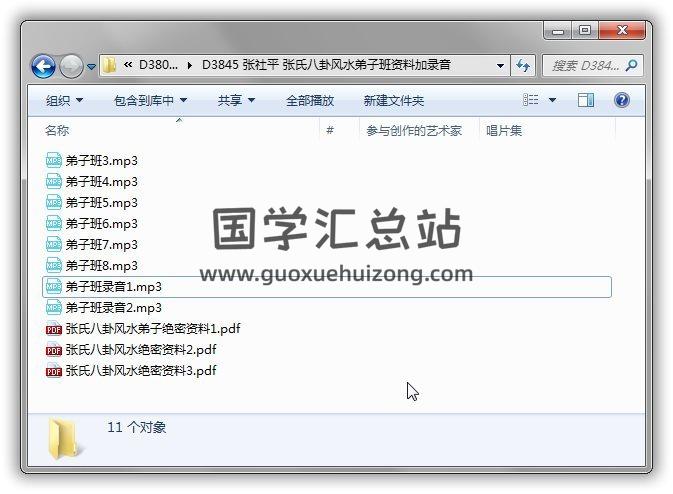Click the 全部播放 button
This screenshot has width=673, height=494.
coord(310,101)
